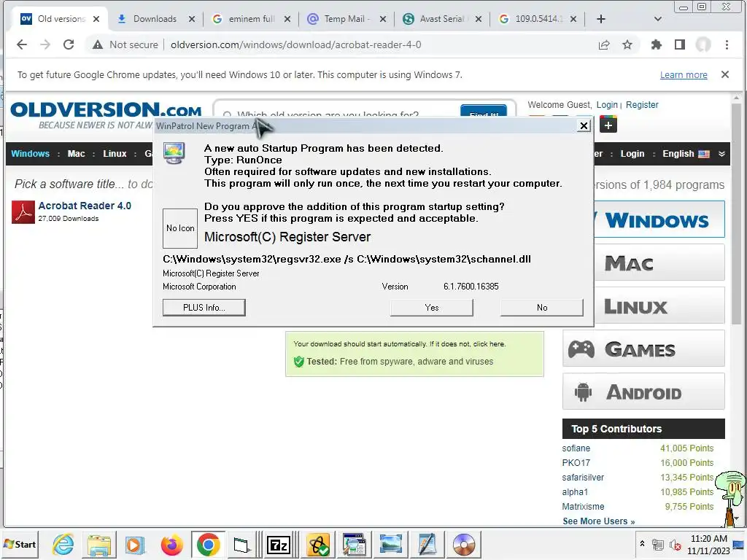Viewport: 747px width, 560px height.
Task: Click the Register link
Action: pos(642,105)
